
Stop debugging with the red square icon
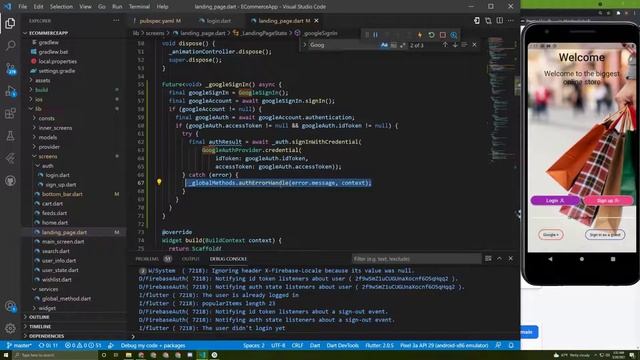(x=443, y=35)
